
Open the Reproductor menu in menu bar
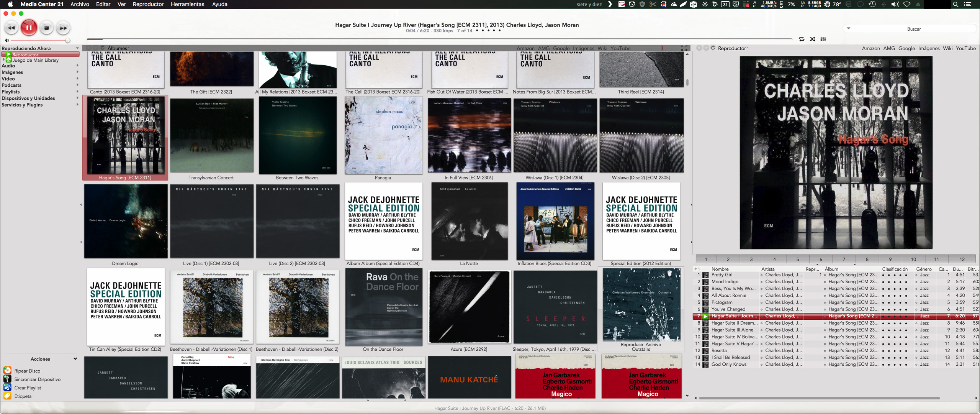[148, 4]
